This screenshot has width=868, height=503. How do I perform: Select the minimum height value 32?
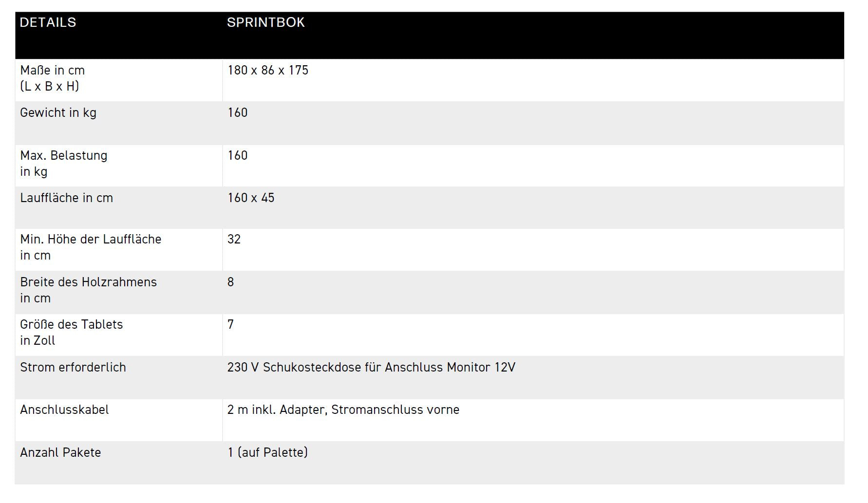point(234,240)
